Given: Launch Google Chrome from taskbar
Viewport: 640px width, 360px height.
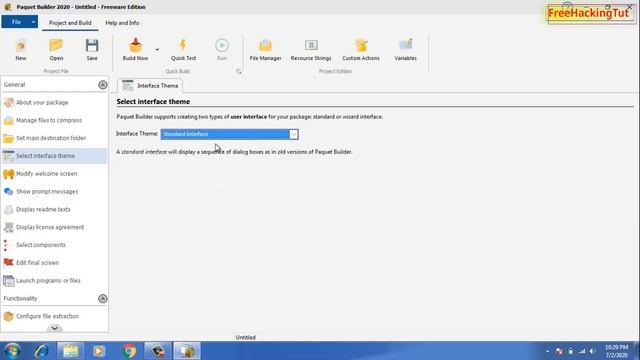Looking at the screenshot, I should [x=129, y=351].
